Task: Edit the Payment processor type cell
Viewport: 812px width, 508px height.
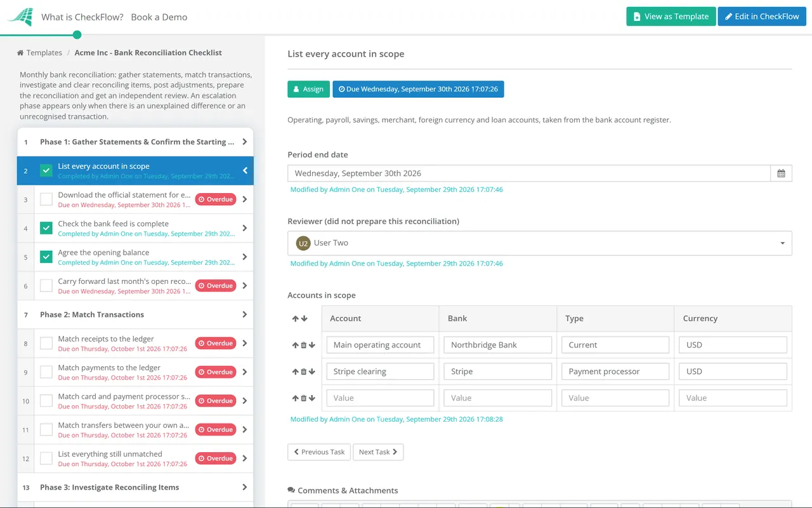Action: (x=615, y=372)
